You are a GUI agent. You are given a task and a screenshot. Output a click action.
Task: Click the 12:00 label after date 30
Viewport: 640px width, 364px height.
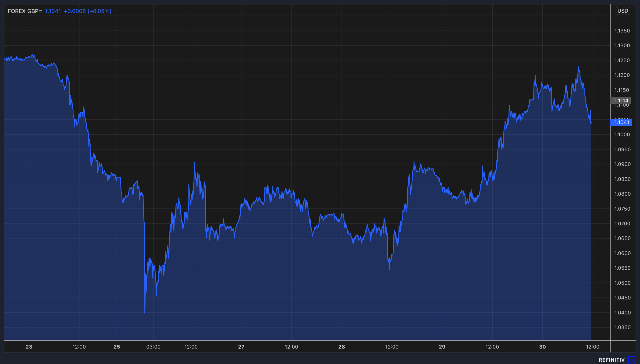click(593, 347)
